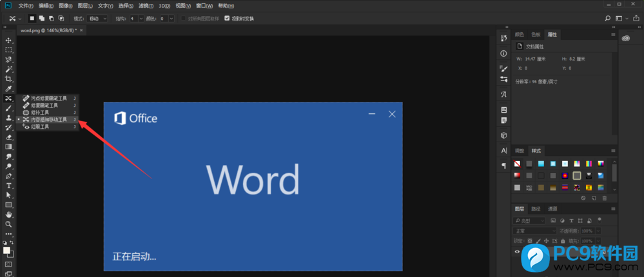The width and height of the screenshot is (644, 277).
Task: Select the Zoom tool in the toolbar
Action: pyautogui.click(x=8, y=224)
